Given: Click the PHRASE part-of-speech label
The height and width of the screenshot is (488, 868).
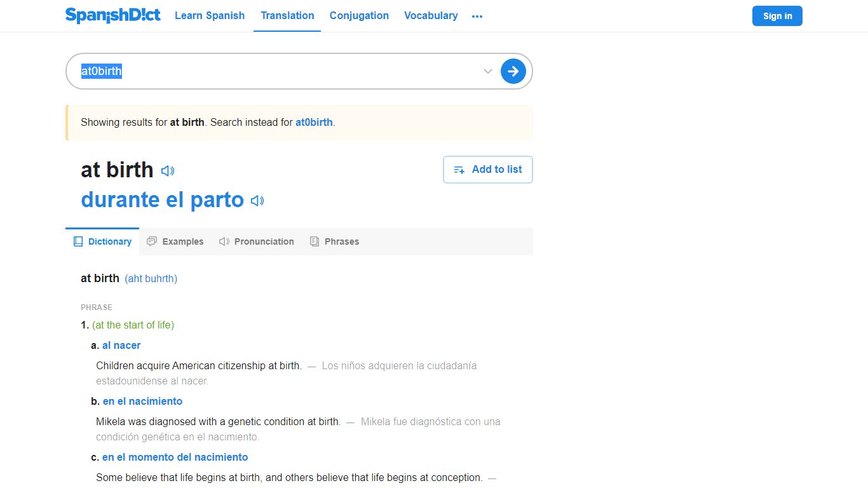Looking at the screenshot, I should click(x=97, y=307).
